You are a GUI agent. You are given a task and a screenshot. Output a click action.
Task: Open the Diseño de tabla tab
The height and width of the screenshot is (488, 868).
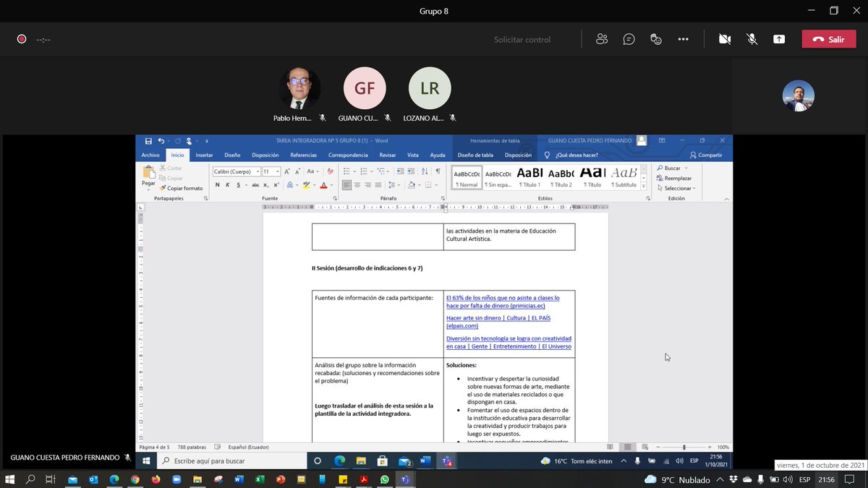click(475, 155)
